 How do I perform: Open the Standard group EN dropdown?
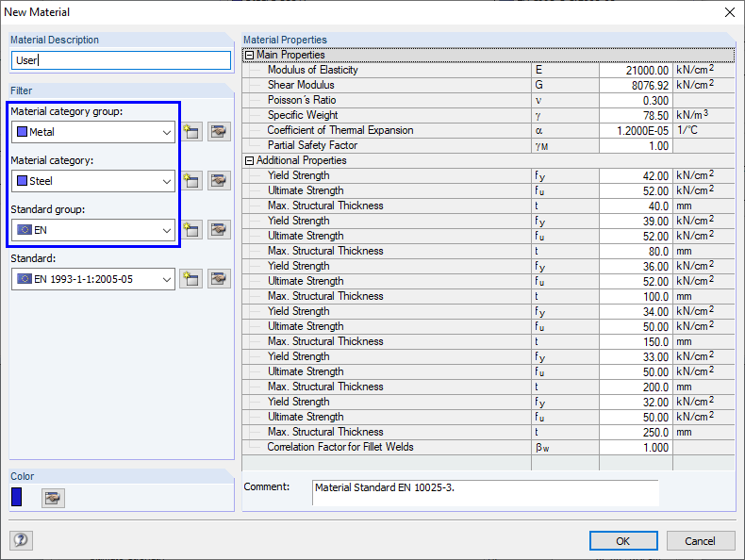[x=93, y=230]
